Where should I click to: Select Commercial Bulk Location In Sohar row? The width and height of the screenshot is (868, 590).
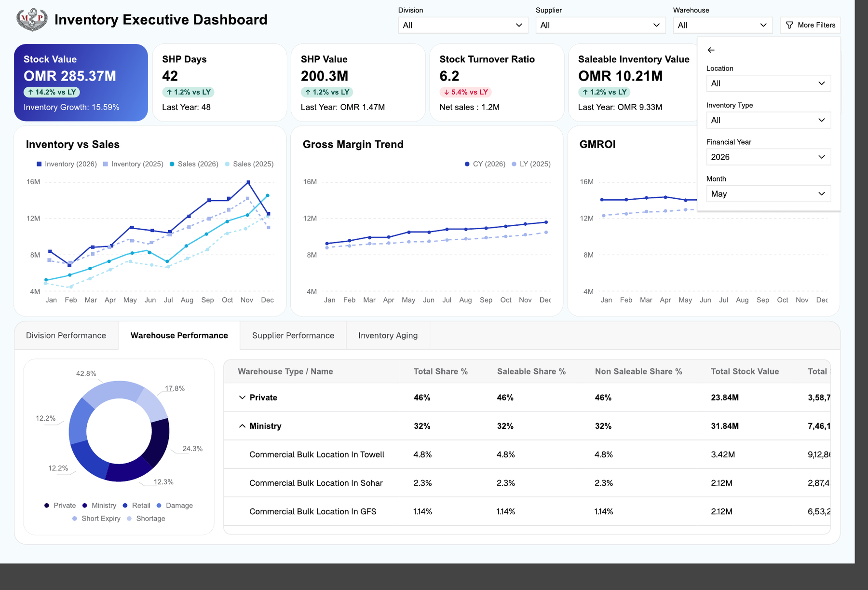(527, 483)
